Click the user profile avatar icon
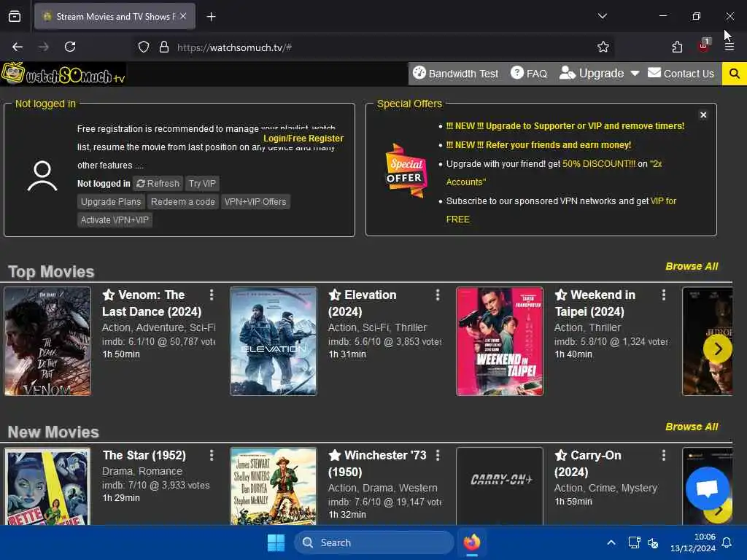Viewport: 747px width, 560px height. pyautogui.click(x=42, y=176)
